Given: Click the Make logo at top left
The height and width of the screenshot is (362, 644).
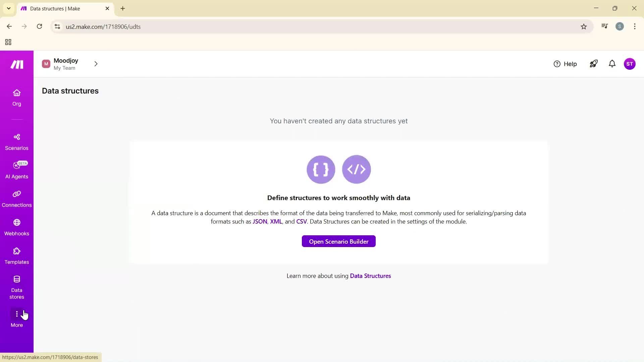Looking at the screenshot, I should 16,64.
